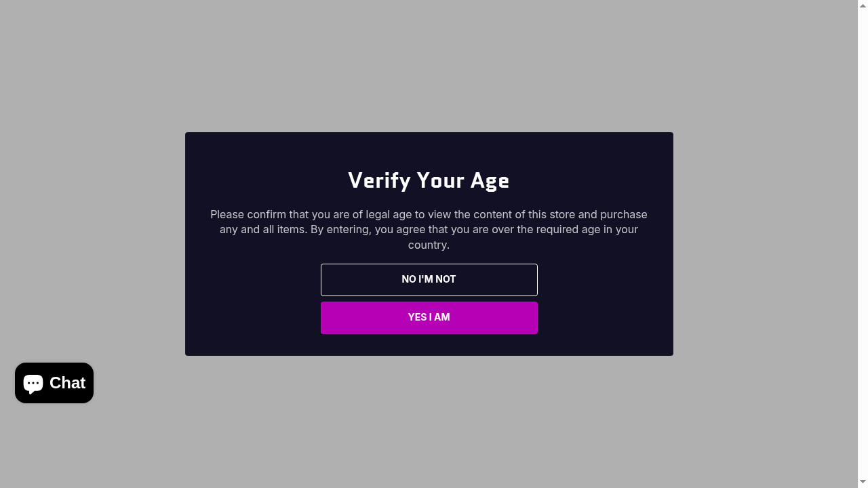
Task: Click the dimmed overlay right of the dialog
Action: pos(765,244)
